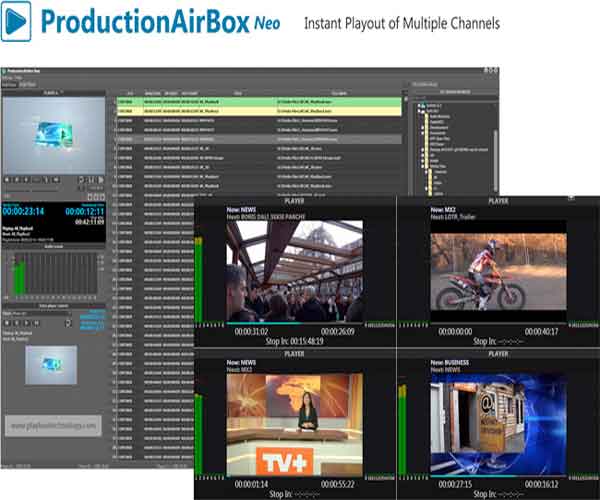Viewport: 600px width, 500px height.
Task: Click the 00:00:26:09 timecode under crowd video
Action: pyautogui.click(x=338, y=331)
